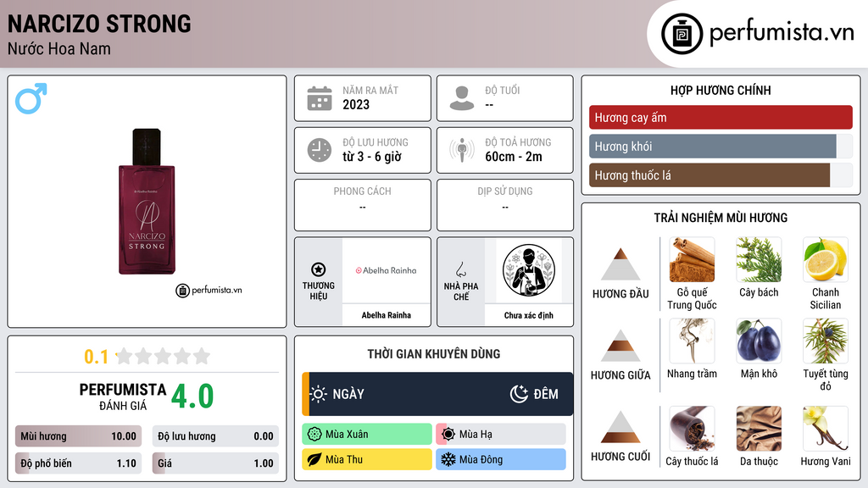Click the Mùa Xuân season bar
This screenshot has height=488, width=868.
(367, 435)
